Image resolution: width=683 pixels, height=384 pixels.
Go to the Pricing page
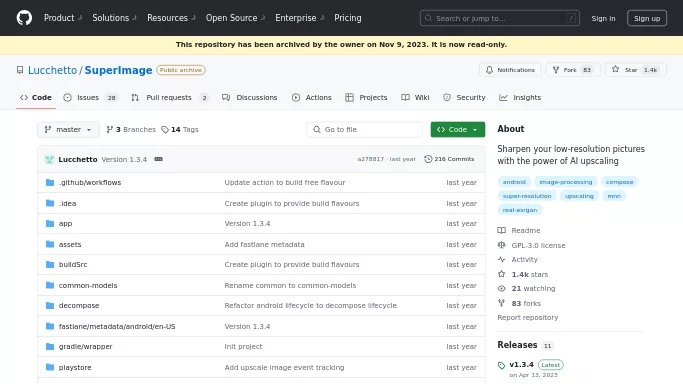(348, 18)
